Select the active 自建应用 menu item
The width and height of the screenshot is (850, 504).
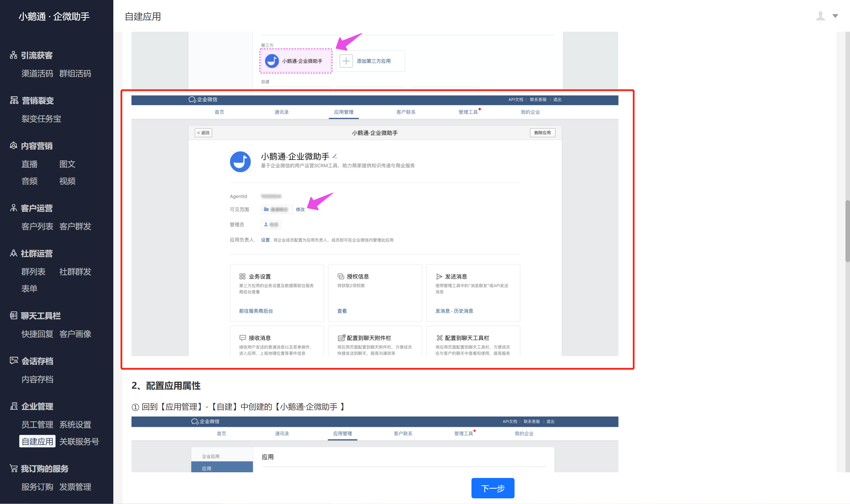(37, 441)
